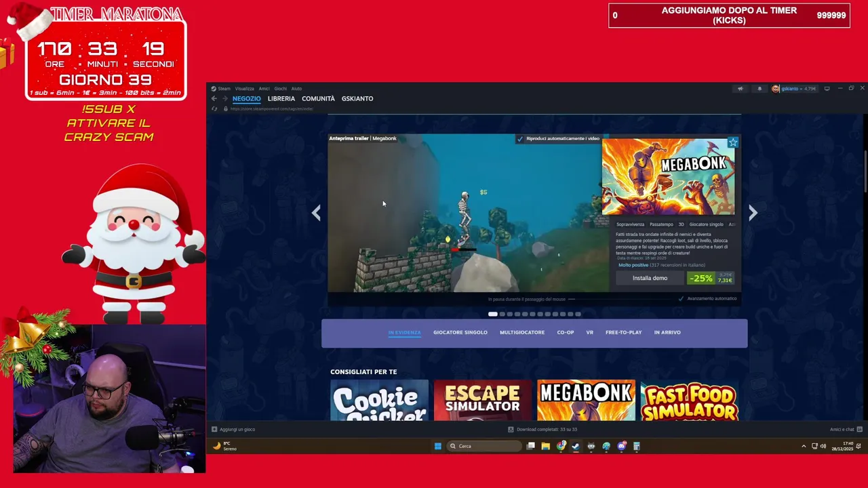
Task: Click the Steam store URL address bar
Action: 271,108
